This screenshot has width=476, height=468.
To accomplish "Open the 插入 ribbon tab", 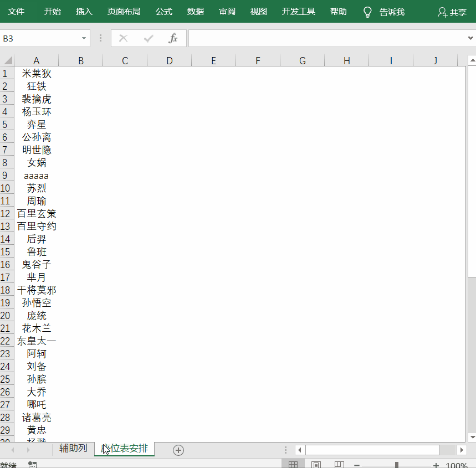I will coord(84,12).
